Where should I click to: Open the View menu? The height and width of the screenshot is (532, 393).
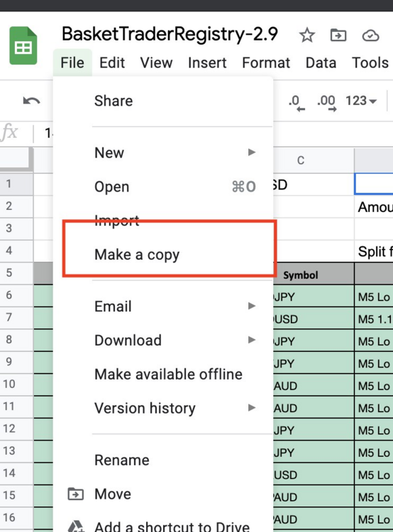(x=156, y=62)
